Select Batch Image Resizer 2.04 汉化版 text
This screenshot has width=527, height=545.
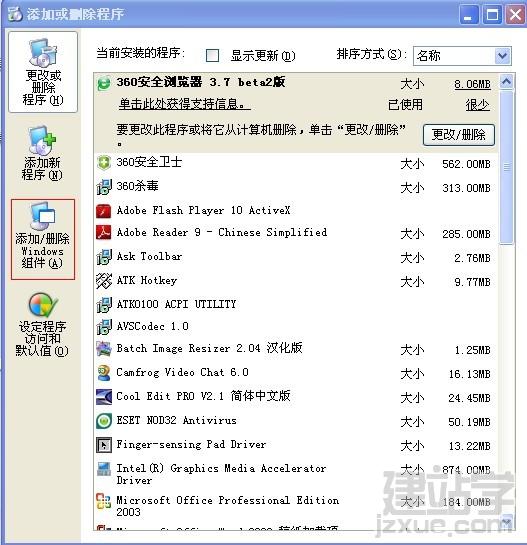[210, 348]
